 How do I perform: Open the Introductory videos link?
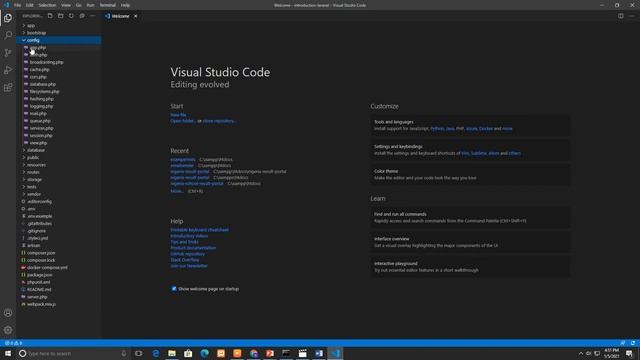(x=189, y=236)
